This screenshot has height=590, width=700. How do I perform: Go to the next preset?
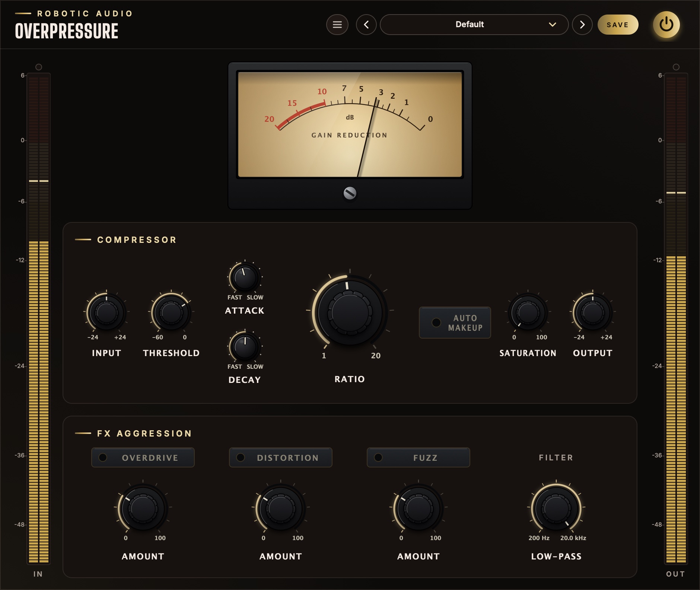coord(582,25)
